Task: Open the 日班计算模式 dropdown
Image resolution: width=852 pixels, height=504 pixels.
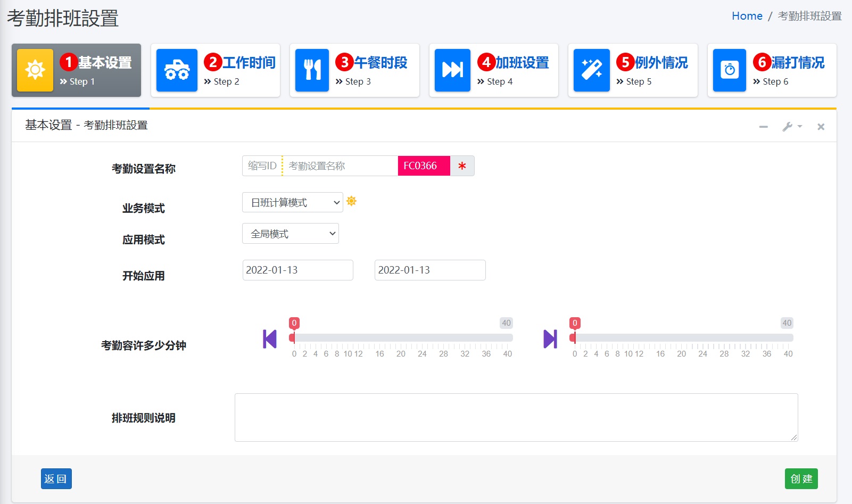Action: tap(292, 203)
